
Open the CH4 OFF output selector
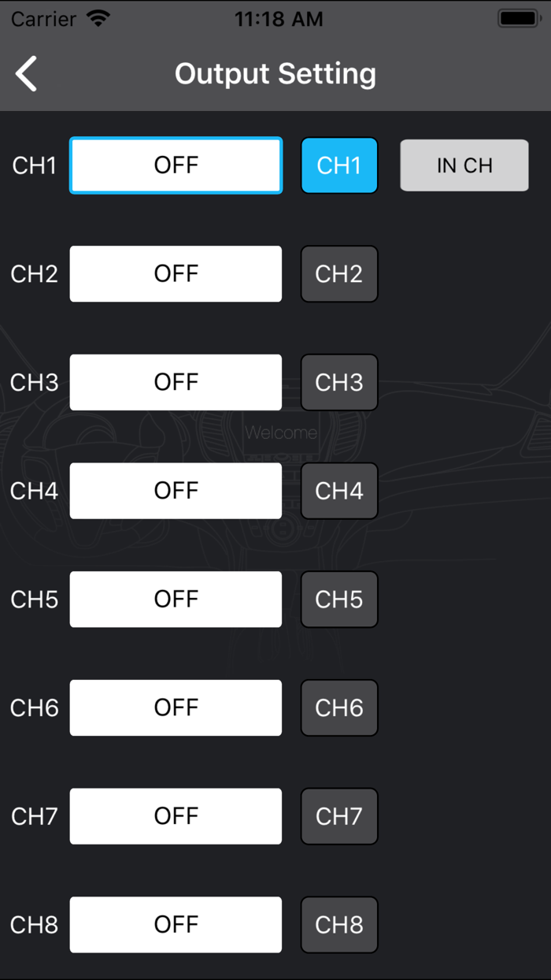point(176,491)
